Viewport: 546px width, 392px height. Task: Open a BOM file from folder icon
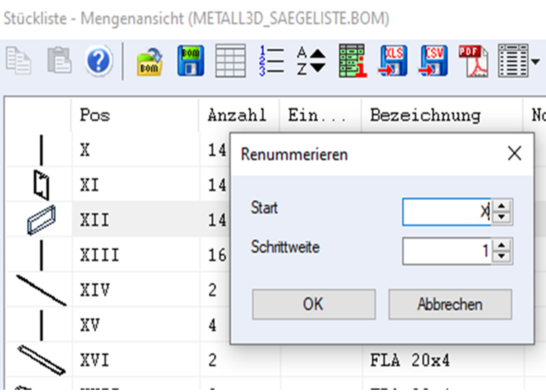pos(150,61)
